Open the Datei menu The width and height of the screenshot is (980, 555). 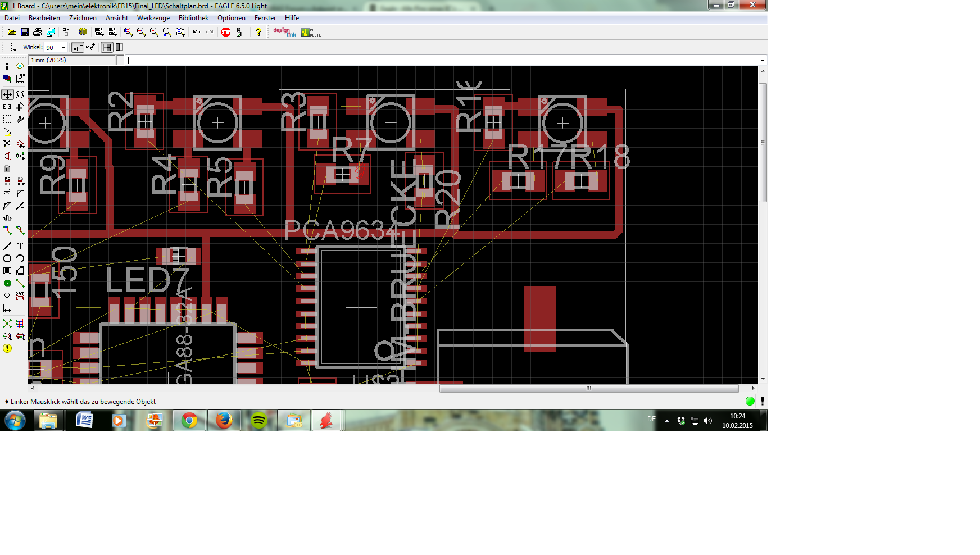(x=12, y=18)
